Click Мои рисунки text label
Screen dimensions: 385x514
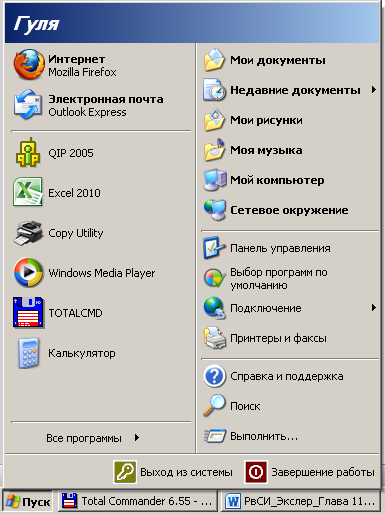266,120
